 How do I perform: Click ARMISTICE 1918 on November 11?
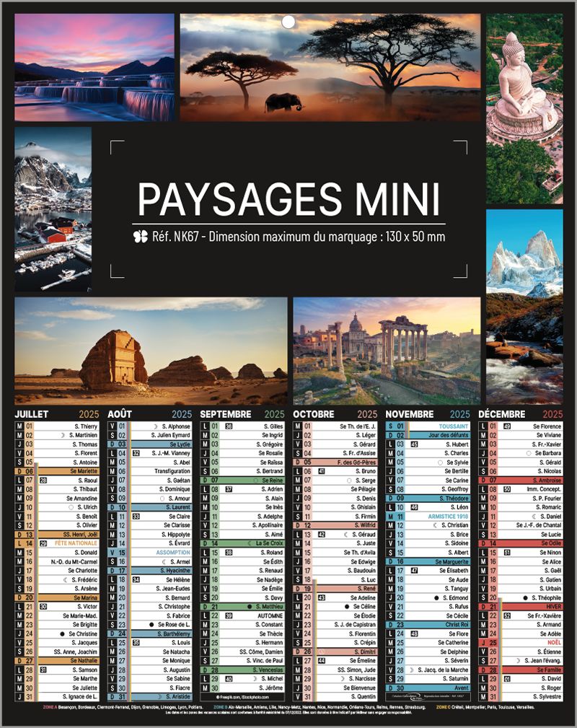tap(448, 517)
